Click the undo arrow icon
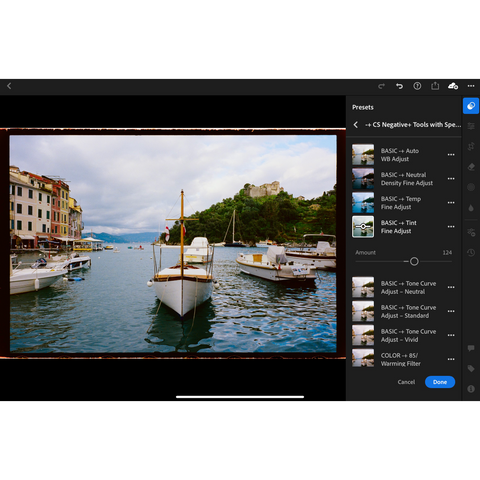This screenshot has height=480, width=480. 399,86
